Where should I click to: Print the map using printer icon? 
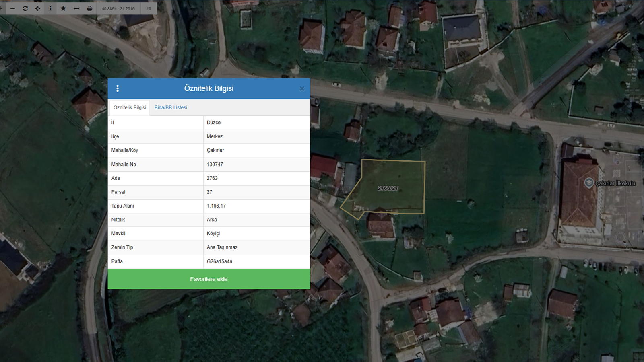click(x=89, y=8)
